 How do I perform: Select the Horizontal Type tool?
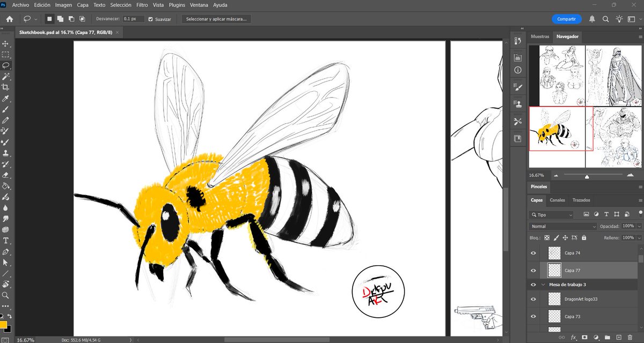click(5, 241)
